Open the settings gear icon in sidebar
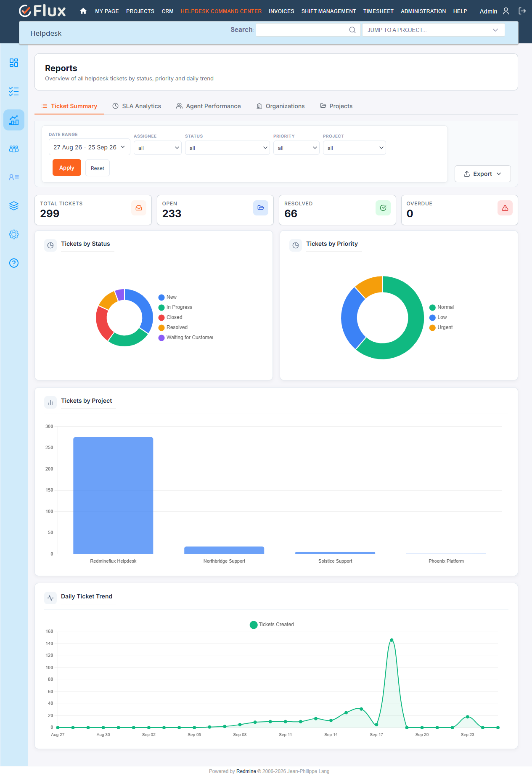Screen dimensions: 532x776 tap(14, 234)
